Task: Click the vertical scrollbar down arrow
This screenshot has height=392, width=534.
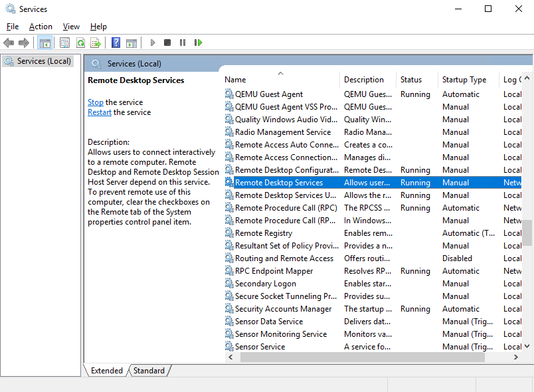Action: click(527, 346)
